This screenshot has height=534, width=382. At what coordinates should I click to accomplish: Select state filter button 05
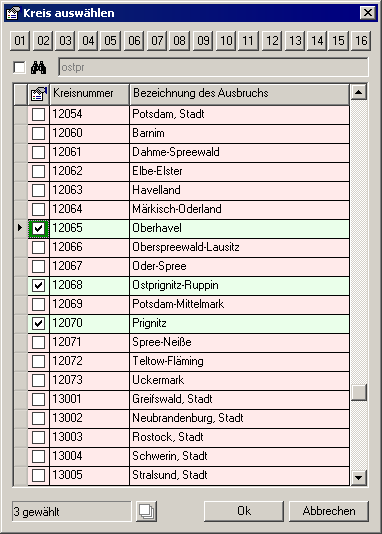111,41
